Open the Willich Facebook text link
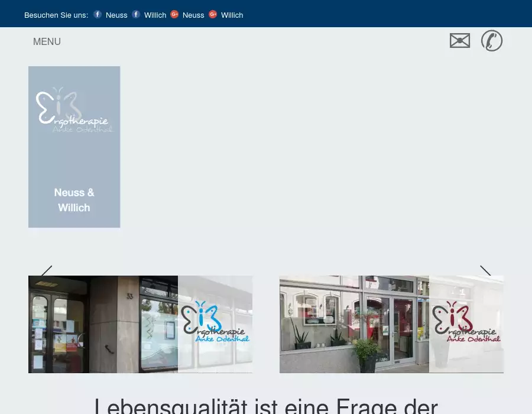The height and width of the screenshot is (414, 532). point(155,15)
